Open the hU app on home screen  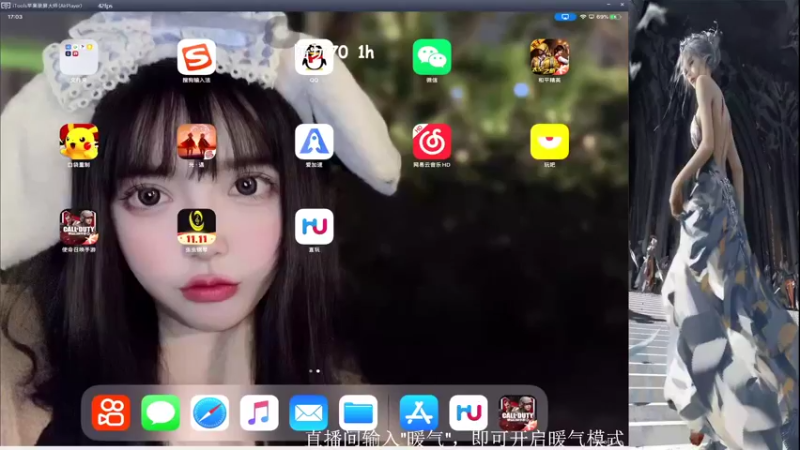pyautogui.click(x=314, y=227)
